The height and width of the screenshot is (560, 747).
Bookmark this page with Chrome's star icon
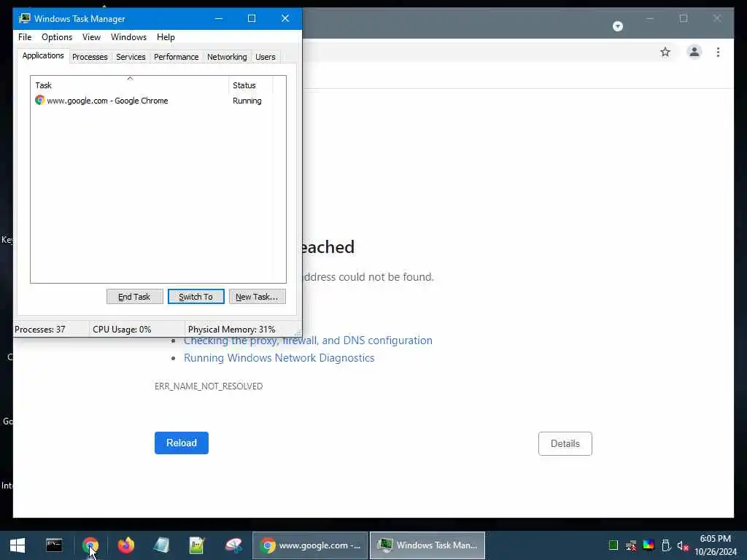[665, 52]
